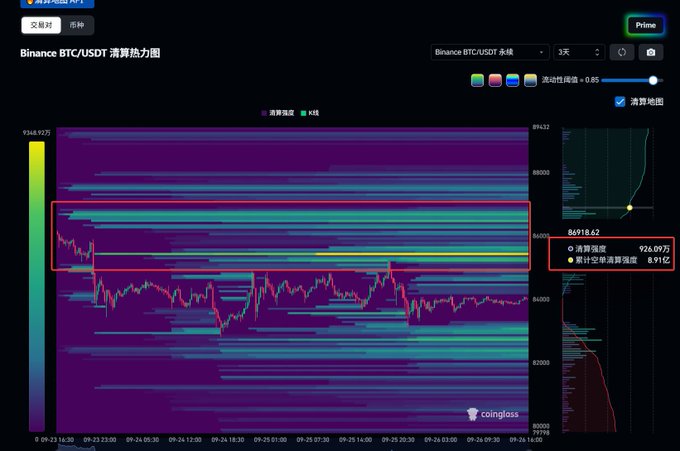Click the 926.09万 liquidation strength value
This screenshot has height=451, width=680.
(x=654, y=249)
